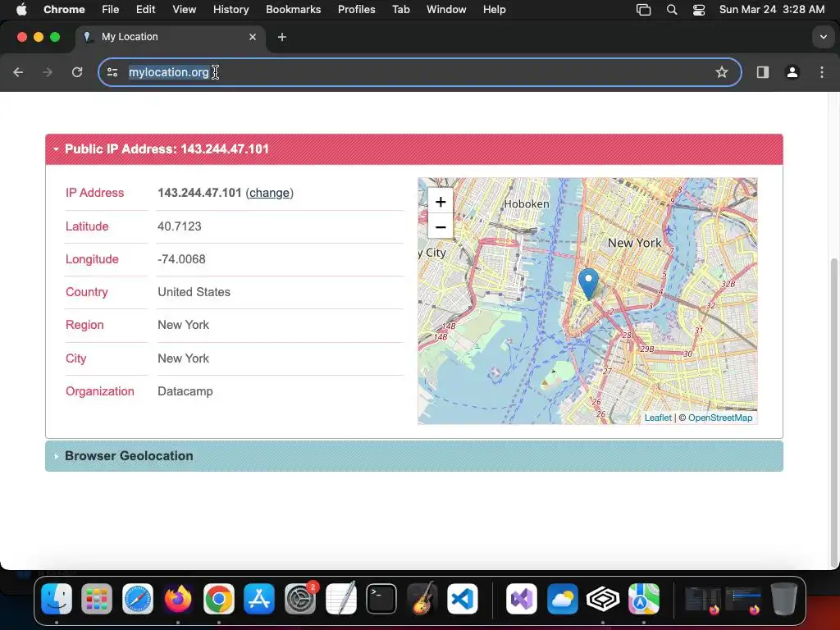Open the Leaflet attribution link
The height and width of the screenshot is (630, 840).
coord(658,418)
